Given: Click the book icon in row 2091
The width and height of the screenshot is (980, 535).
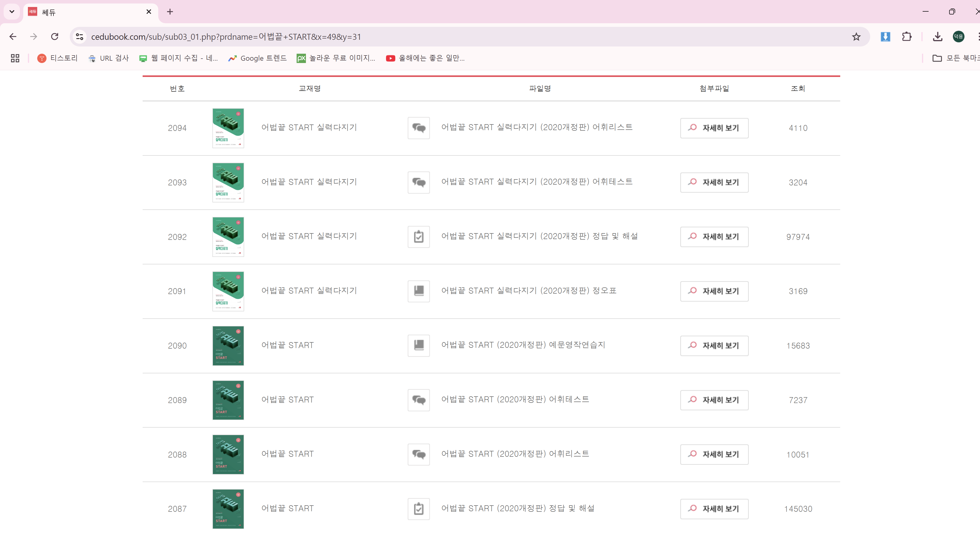Looking at the screenshot, I should (x=419, y=291).
